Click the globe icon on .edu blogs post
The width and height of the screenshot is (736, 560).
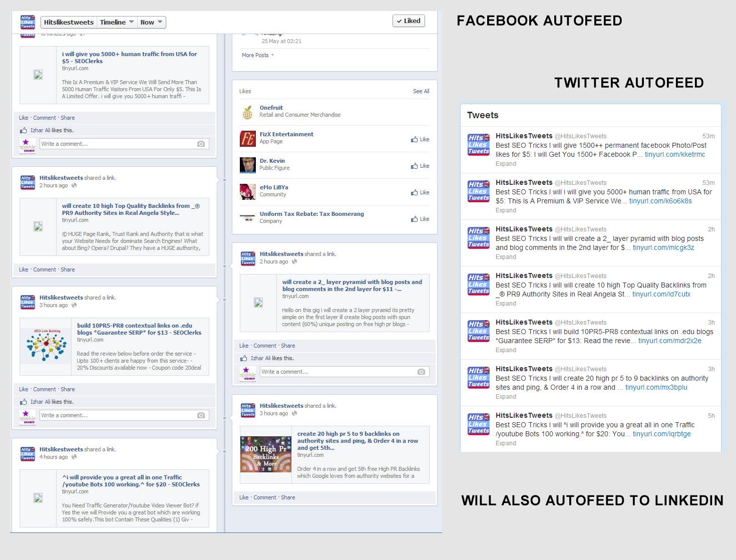(x=74, y=305)
